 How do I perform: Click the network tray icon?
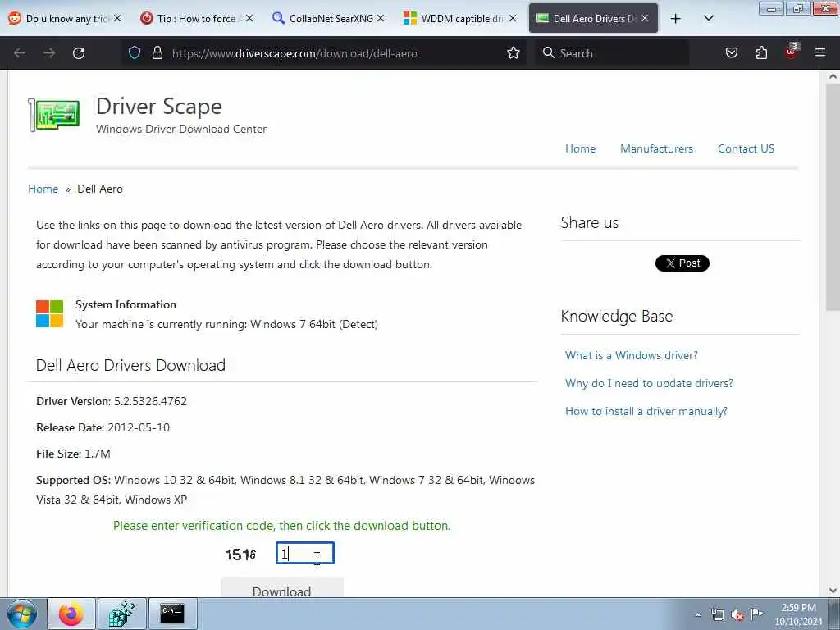coord(717,615)
